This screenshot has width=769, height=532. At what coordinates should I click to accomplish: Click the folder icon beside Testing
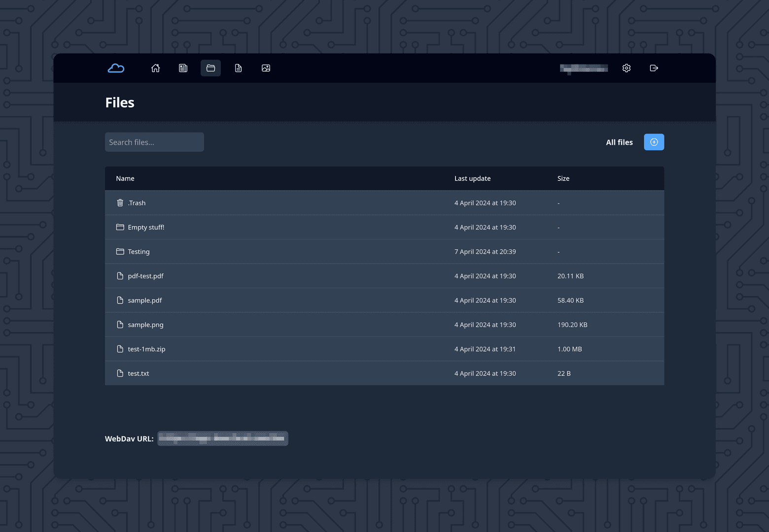120,251
